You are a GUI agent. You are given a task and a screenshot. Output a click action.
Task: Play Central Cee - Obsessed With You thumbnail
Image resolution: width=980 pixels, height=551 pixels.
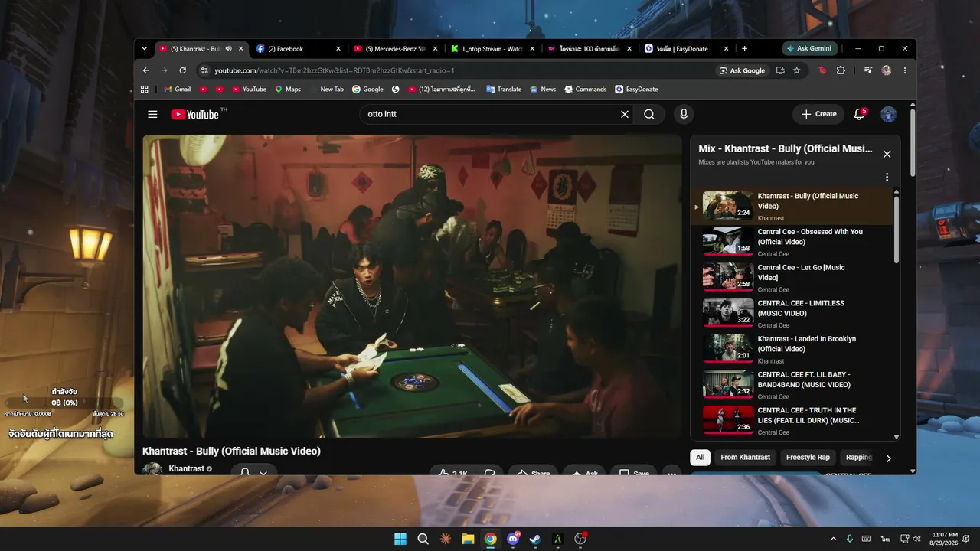pyautogui.click(x=728, y=242)
